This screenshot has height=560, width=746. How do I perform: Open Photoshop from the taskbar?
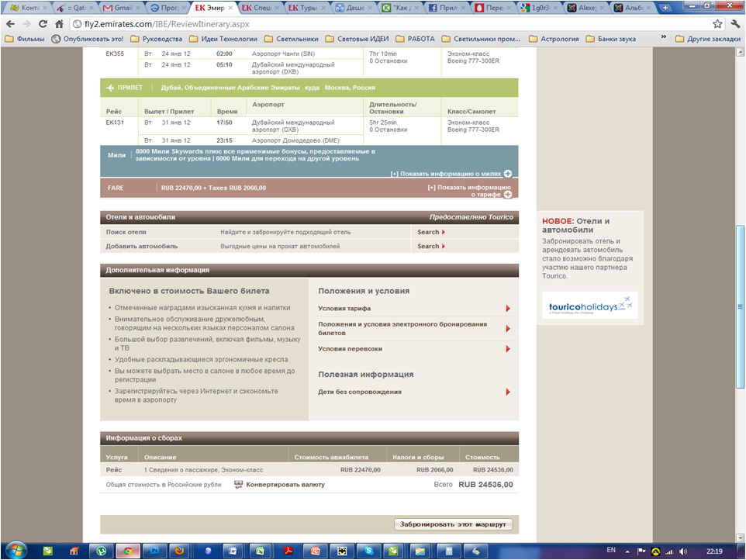point(154,551)
